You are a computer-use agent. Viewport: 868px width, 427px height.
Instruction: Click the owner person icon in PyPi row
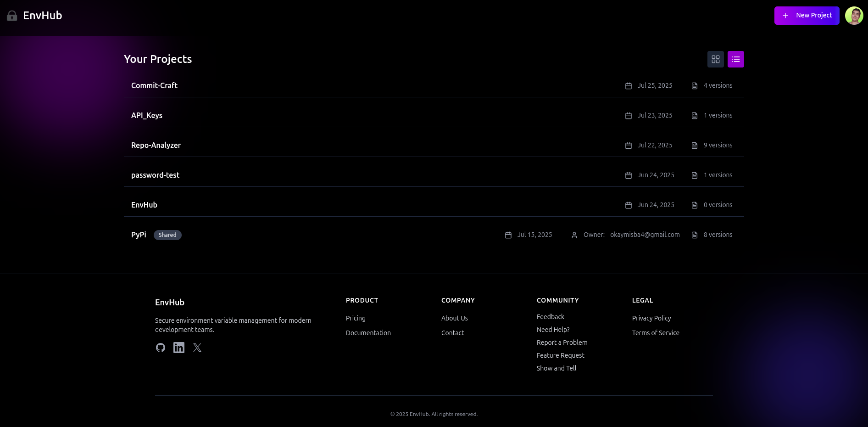574,235
